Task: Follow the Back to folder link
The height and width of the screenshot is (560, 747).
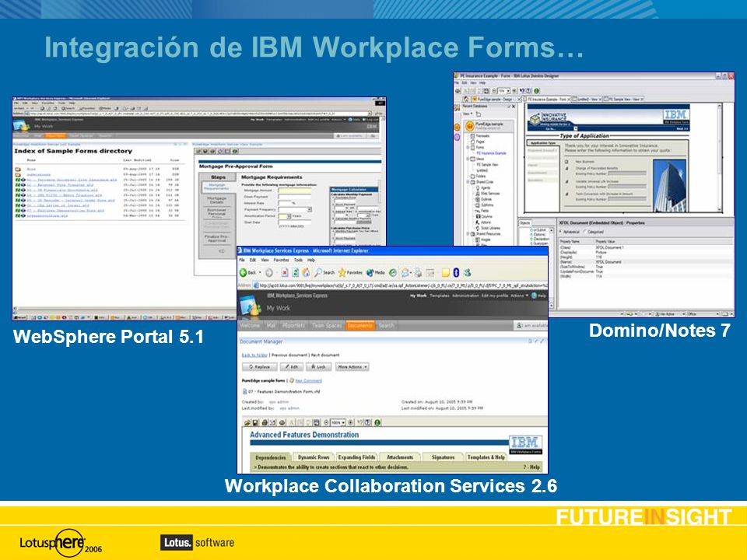Action: click(254, 355)
